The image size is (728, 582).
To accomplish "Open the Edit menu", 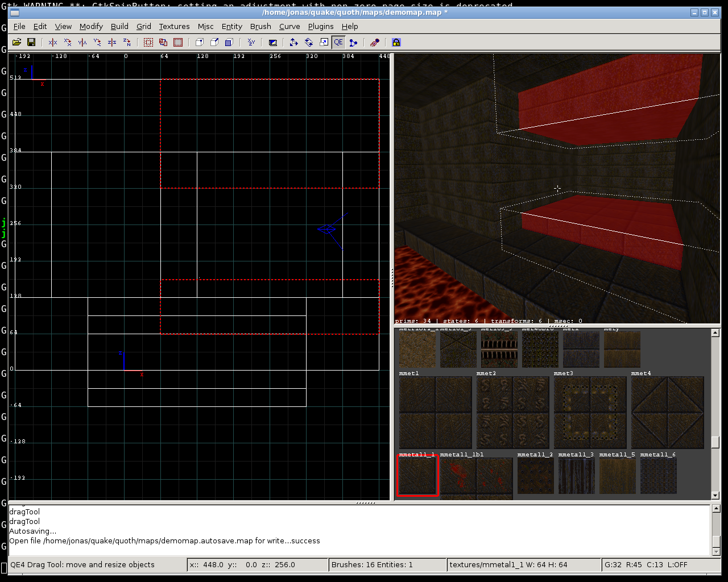I will tap(40, 26).
